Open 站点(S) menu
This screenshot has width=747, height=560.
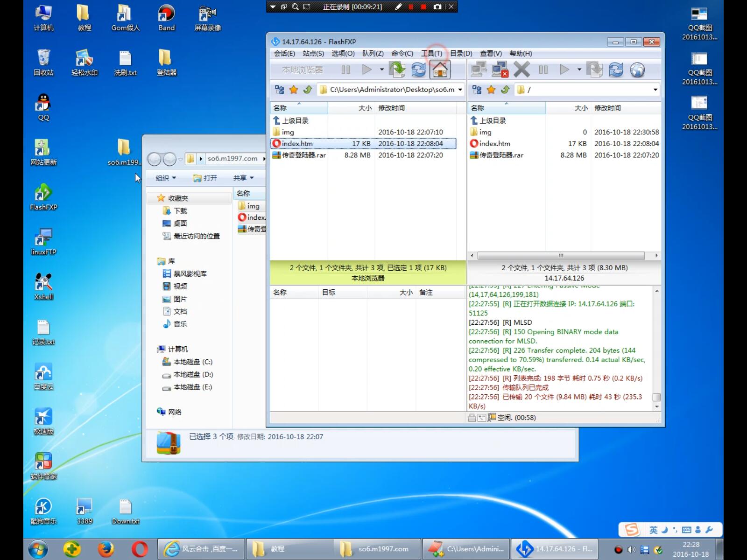pyautogui.click(x=313, y=53)
